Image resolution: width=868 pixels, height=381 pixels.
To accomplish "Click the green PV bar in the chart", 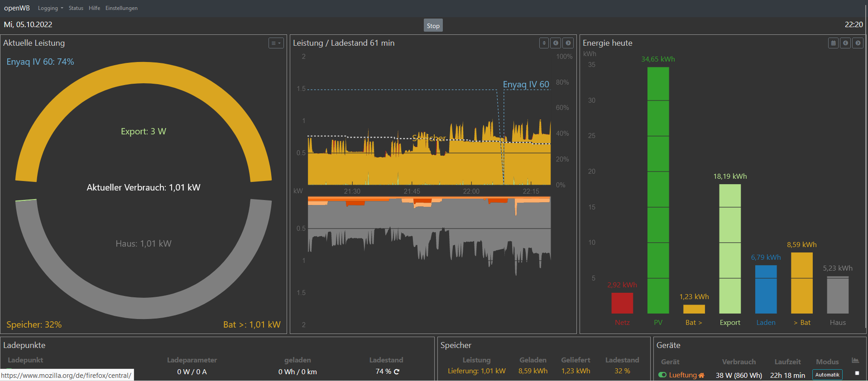I will 658,190.
